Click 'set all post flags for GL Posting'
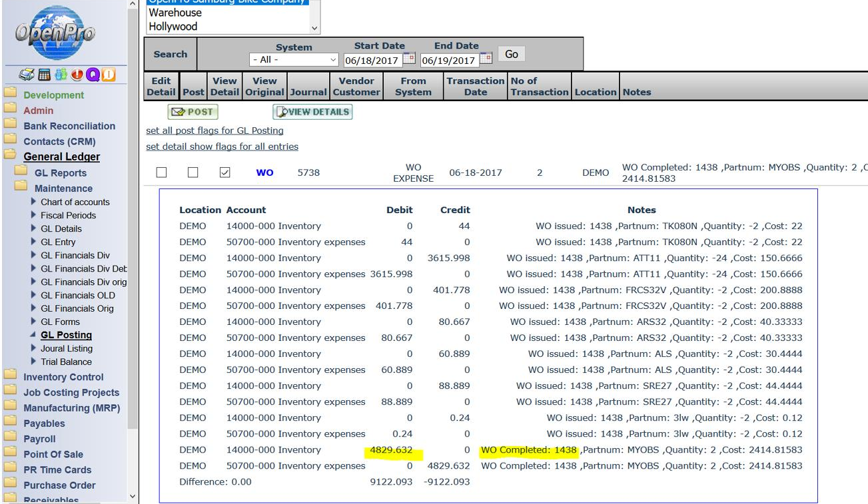This screenshot has height=504, width=868. coord(215,130)
